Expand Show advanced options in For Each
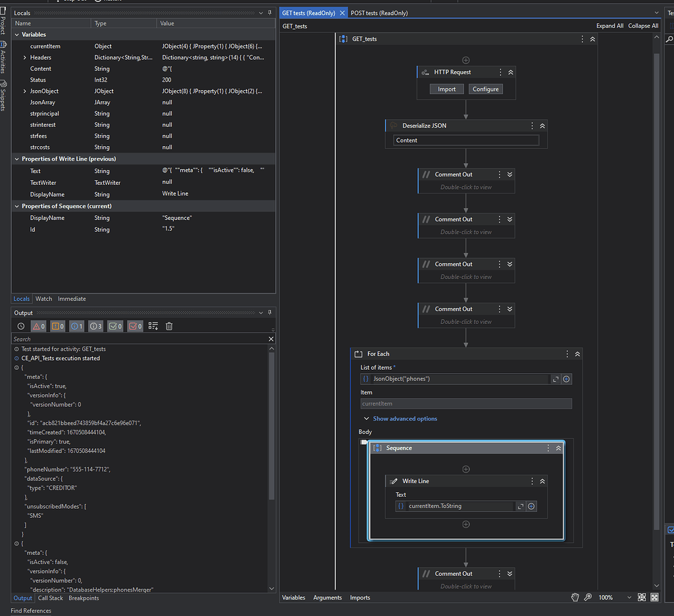The image size is (674, 616). (x=404, y=418)
